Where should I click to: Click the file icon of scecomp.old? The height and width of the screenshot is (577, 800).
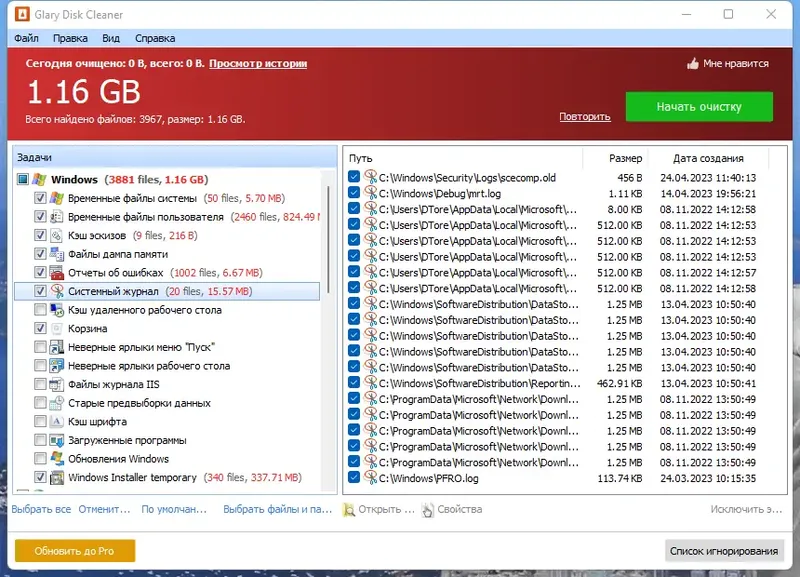click(370, 177)
